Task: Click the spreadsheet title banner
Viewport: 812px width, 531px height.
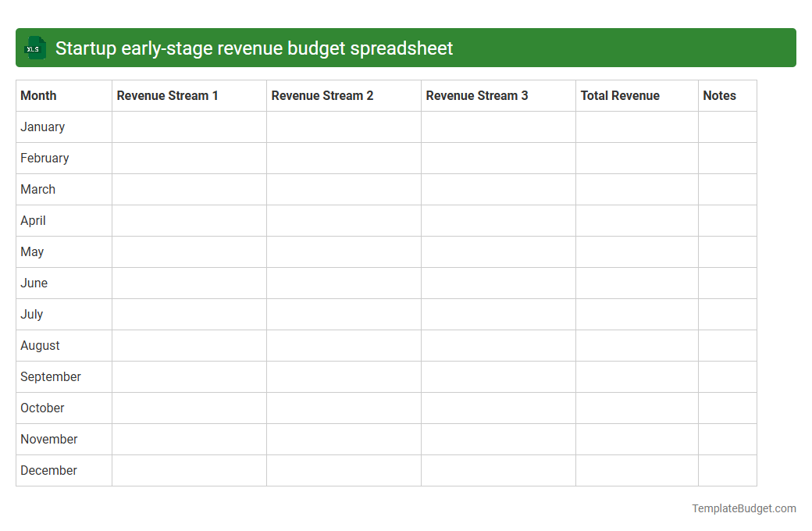Action: [x=406, y=48]
